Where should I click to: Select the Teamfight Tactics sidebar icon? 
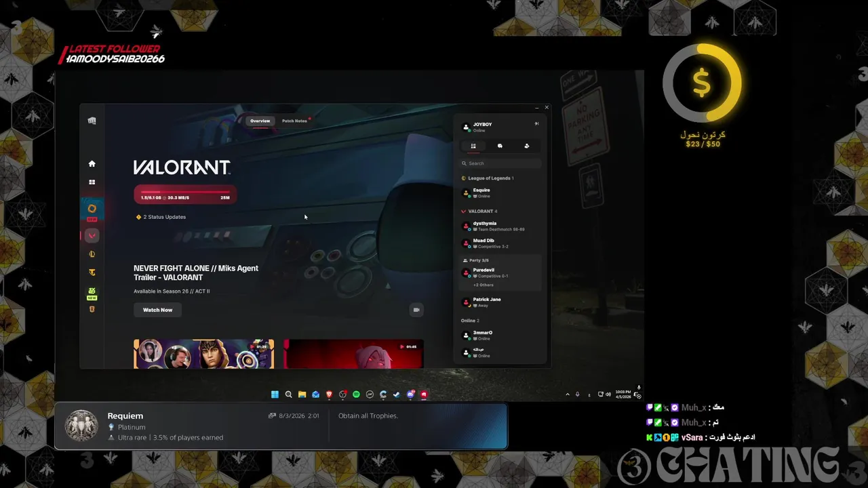(x=92, y=272)
